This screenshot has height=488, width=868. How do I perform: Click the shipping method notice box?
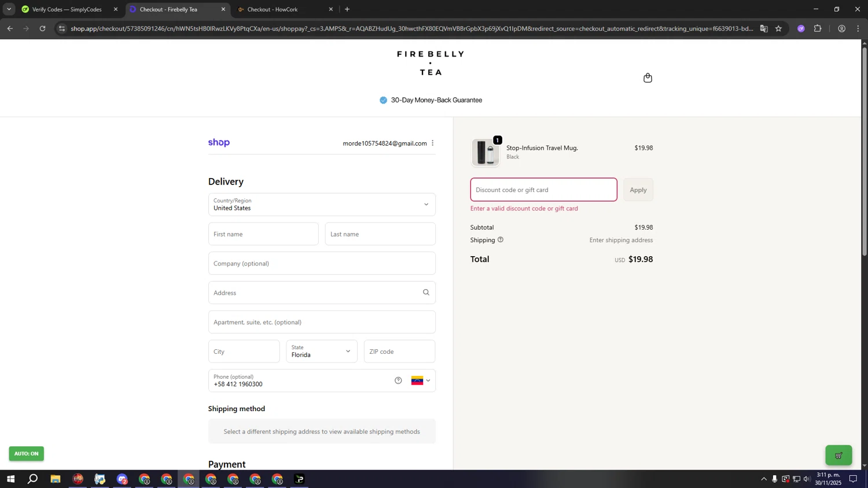(x=322, y=431)
